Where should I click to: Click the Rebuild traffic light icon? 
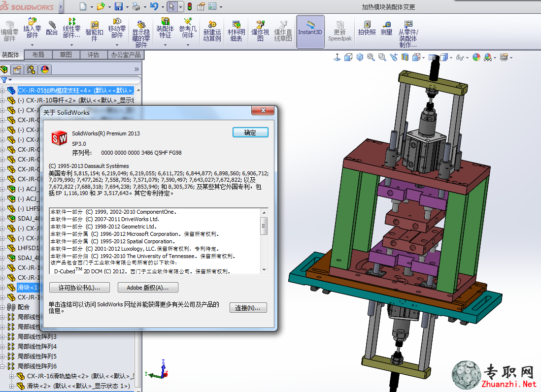189,6
